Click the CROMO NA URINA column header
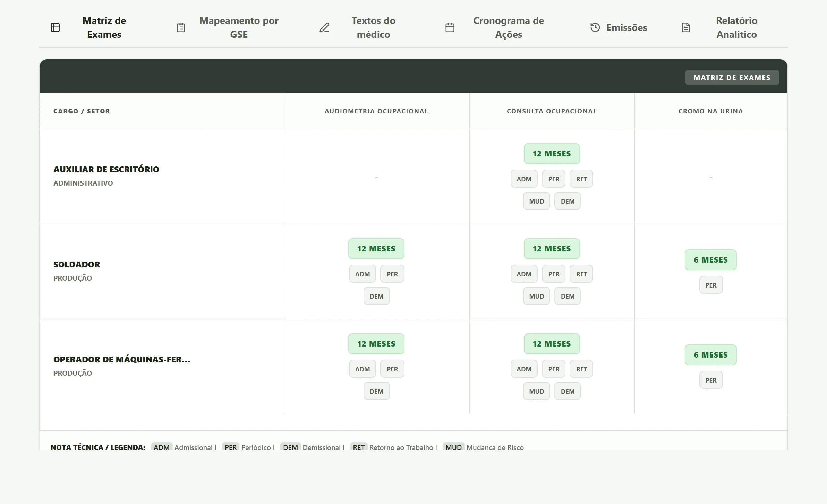The width and height of the screenshot is (827, 504). [711, 111]
